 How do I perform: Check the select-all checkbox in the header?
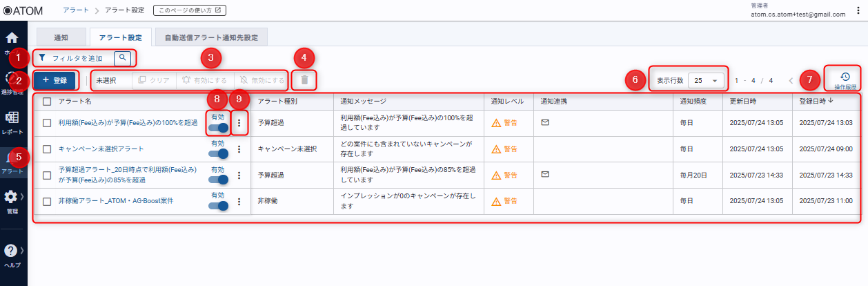pos(47,101)
